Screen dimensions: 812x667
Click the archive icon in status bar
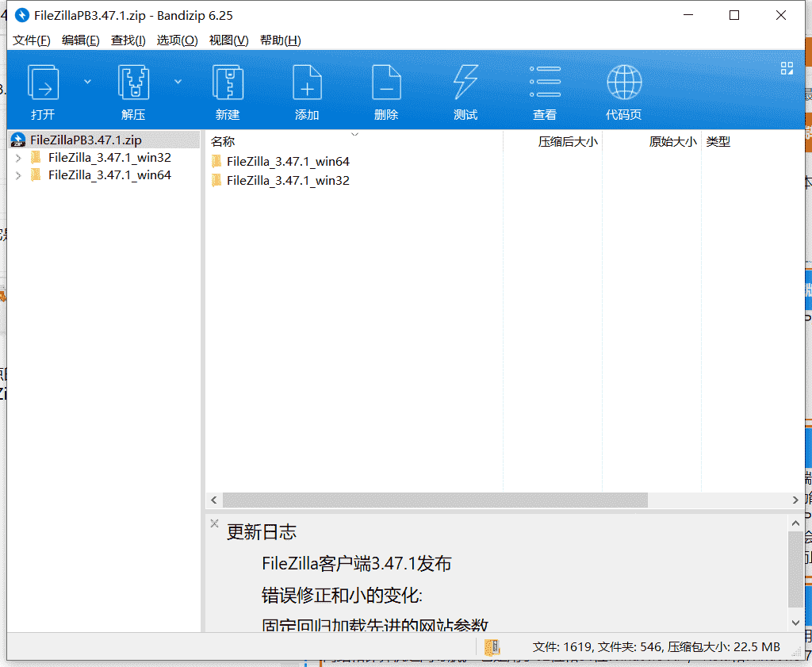492,647
